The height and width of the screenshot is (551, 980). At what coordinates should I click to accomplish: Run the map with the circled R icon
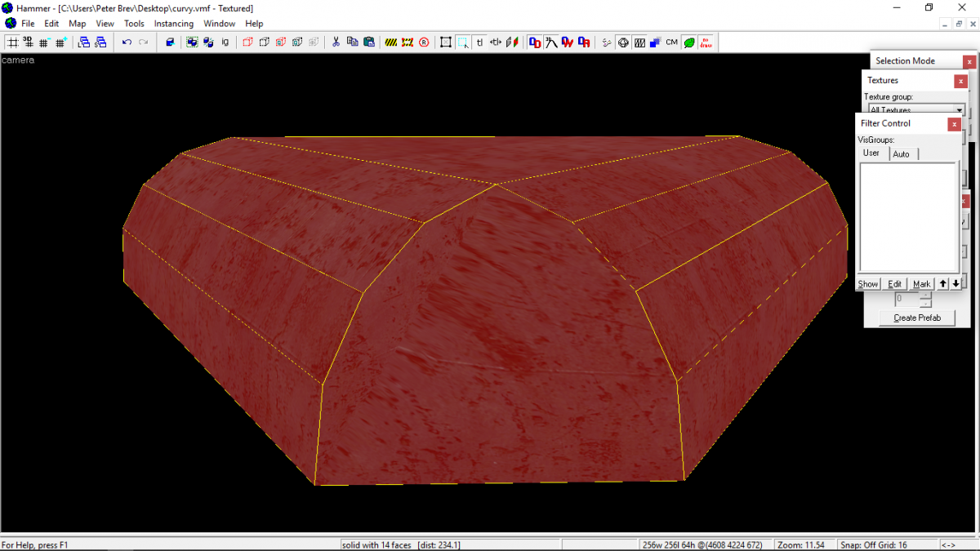(424, 42)
